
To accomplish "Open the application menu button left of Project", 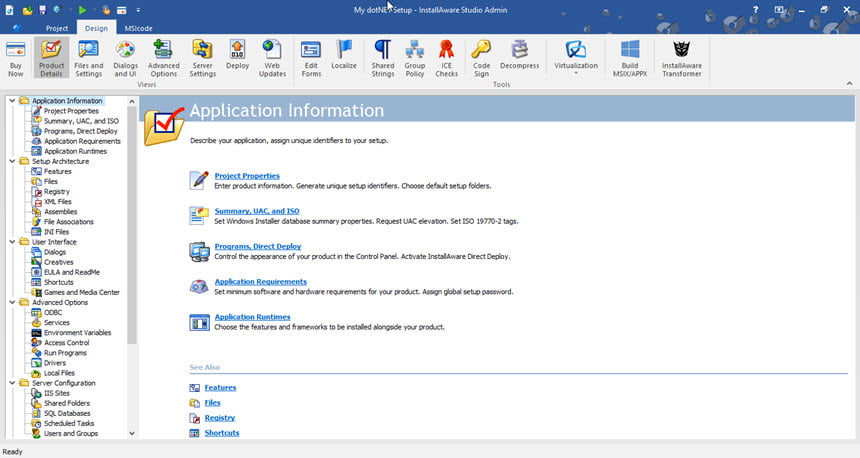I will 17,28.
